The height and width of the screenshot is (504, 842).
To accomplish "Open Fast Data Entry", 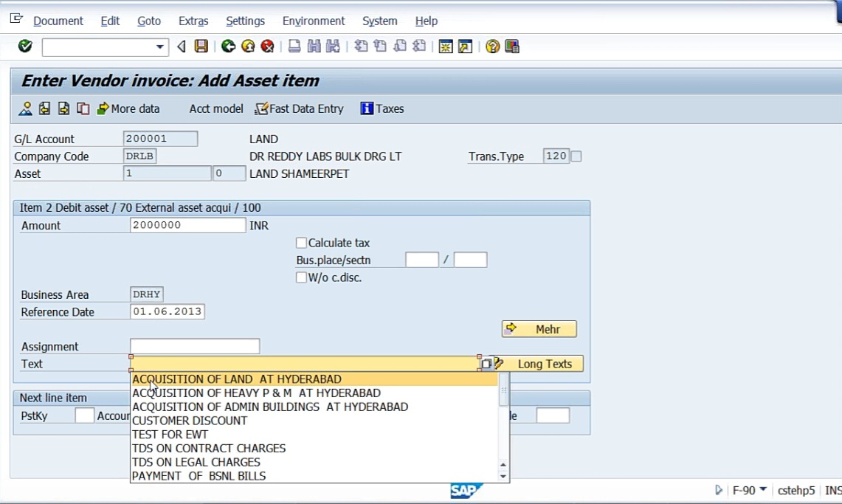I will point(299,109).
